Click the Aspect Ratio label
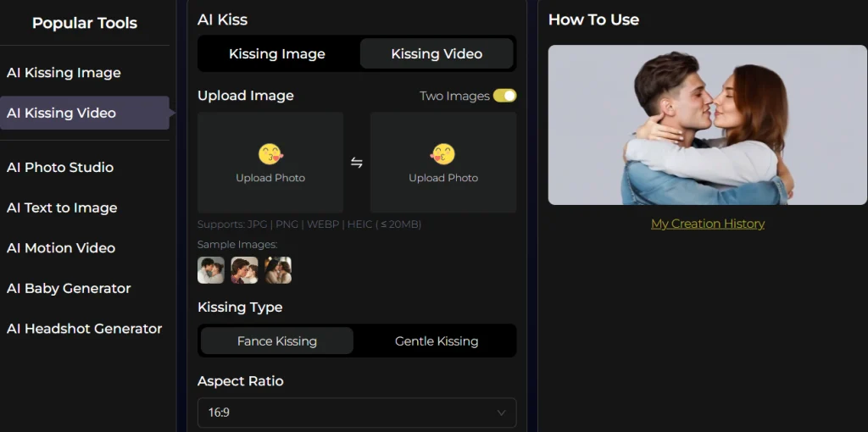 [x=240, y=381]
